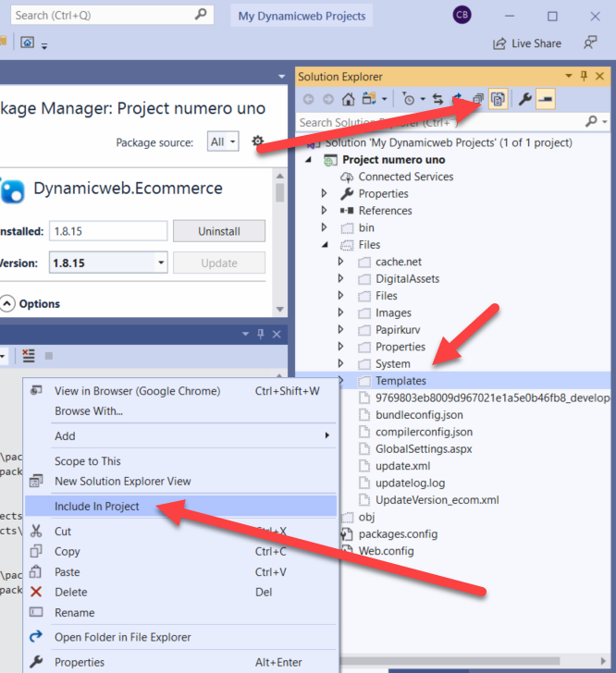Click Collapse All in Solution Explorer toolbar

[477, 99]
